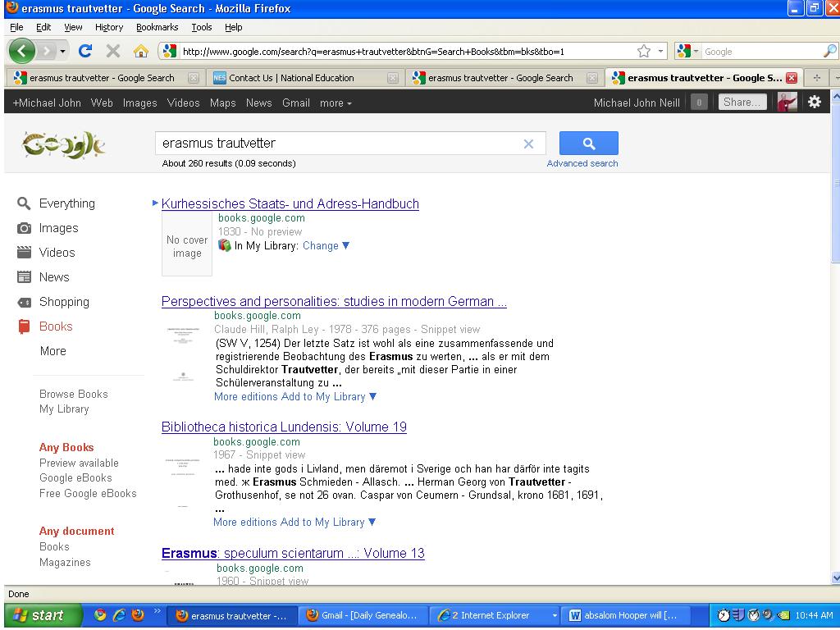This screenshot has height=630, width=840.
Task: Click More editions under Perspectives result
Action: point(246,397)
